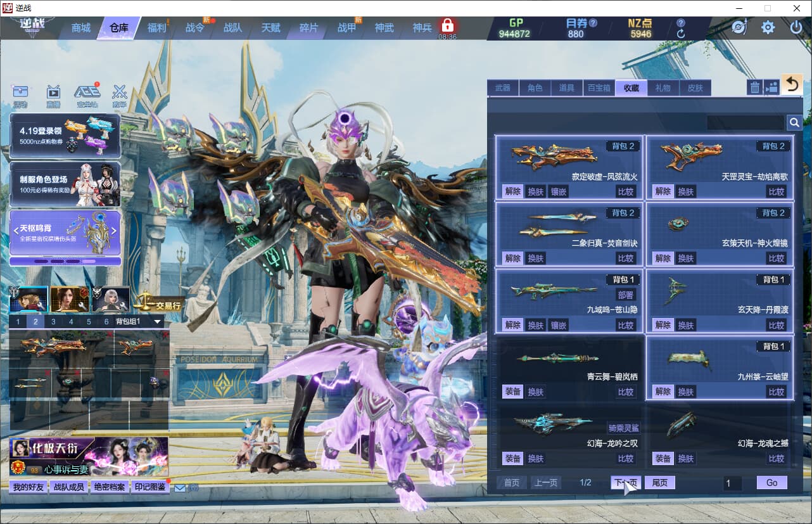Click 装备 for 幻海-龙魂之撼
This screenshot has height=524, width=812.
(663, 458)
